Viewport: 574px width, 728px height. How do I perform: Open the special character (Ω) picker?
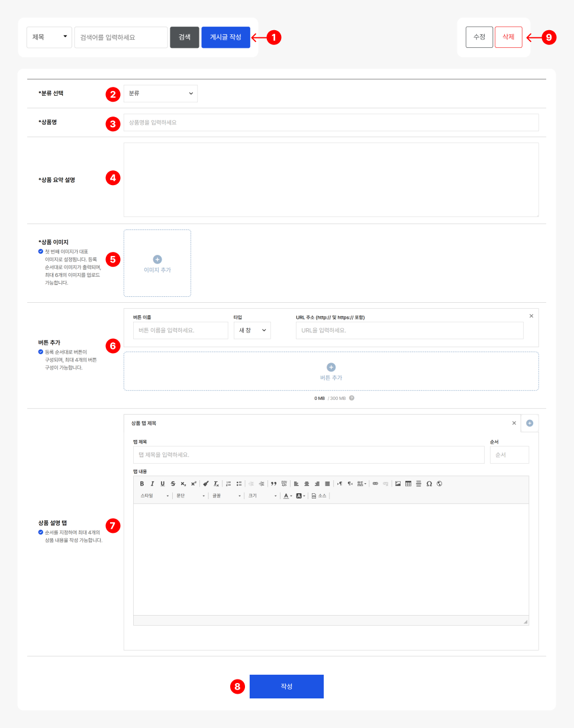pyautogui.click(x=429, y=484)
